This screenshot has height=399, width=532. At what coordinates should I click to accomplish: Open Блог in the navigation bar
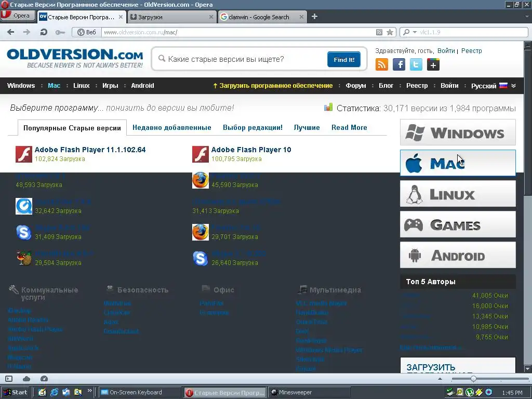tap(386, 86)
